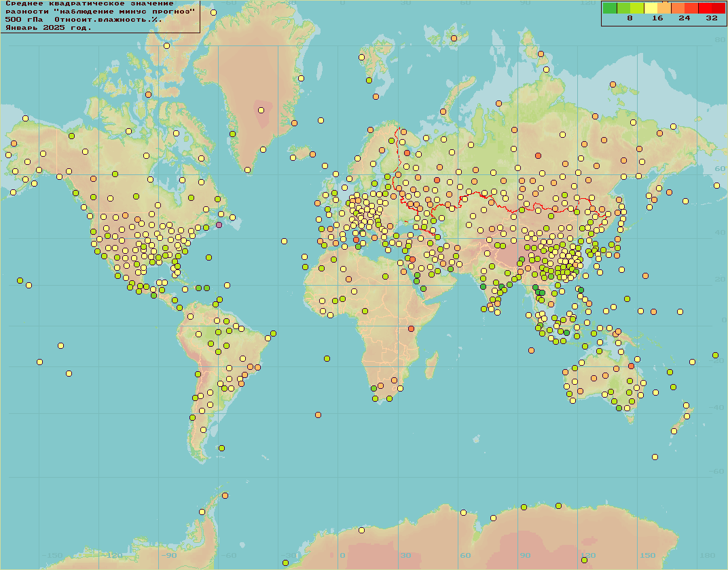This screenshot has height=570, width=728.
Task: Click the longitude label 180 at bottom
Action: (x=708, y=555)
